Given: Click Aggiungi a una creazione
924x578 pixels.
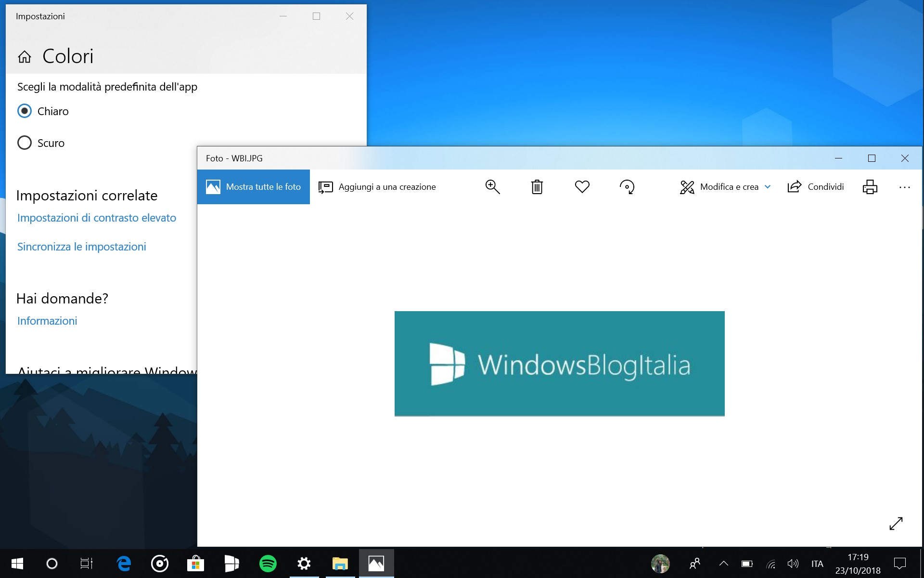Looking at the screenshot, I should coord(377,187).
